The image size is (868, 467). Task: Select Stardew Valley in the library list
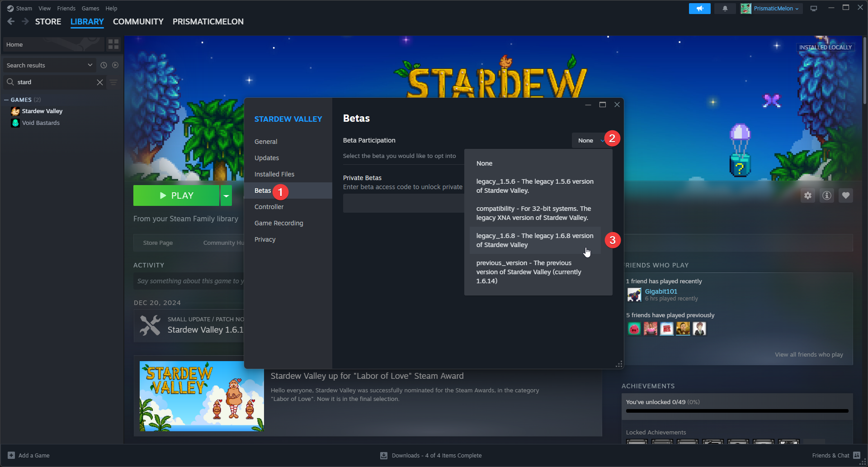[x=42, y=111]
